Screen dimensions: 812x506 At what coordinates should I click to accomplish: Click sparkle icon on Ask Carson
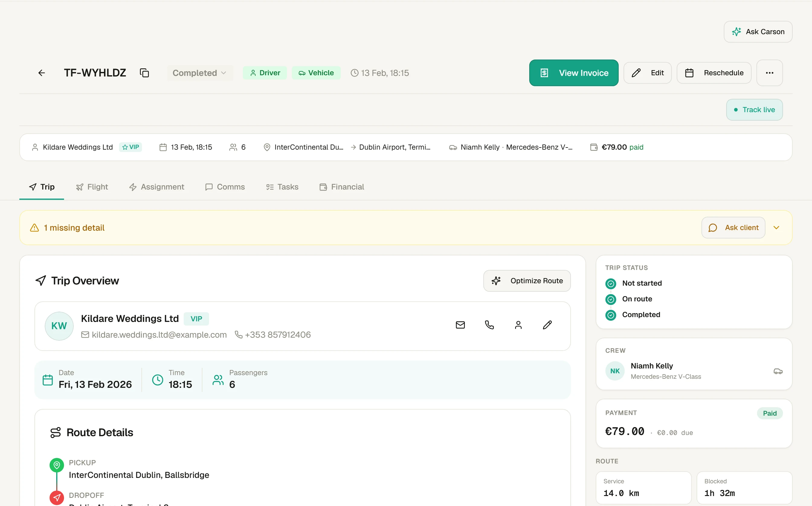click(x=736, y=32)
